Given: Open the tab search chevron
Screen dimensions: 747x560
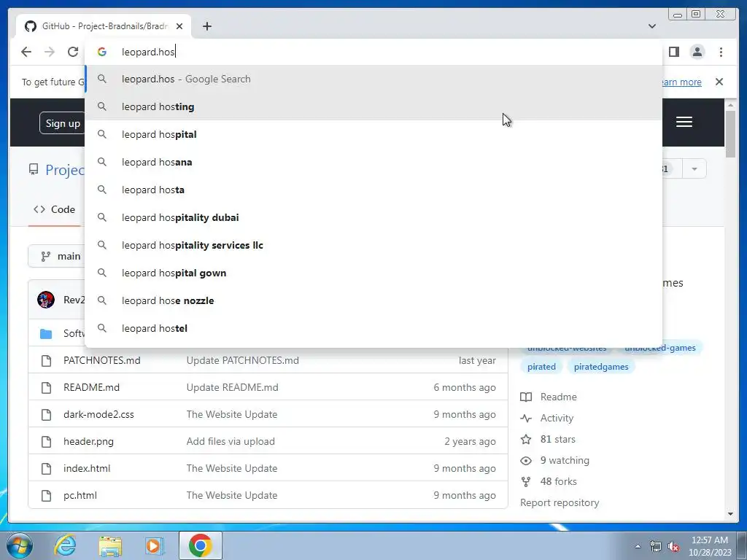Looking at the screenshot, I should (652, 26).
